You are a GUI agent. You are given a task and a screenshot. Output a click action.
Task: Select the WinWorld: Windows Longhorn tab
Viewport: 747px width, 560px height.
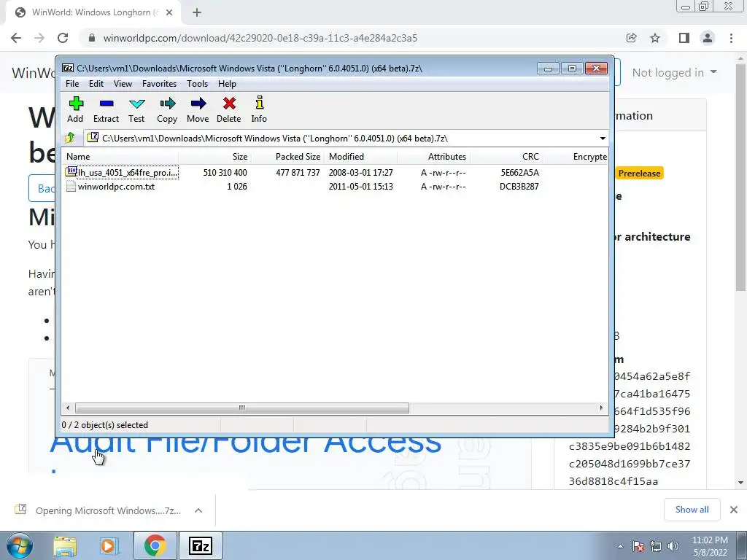(x=93, y=12)
